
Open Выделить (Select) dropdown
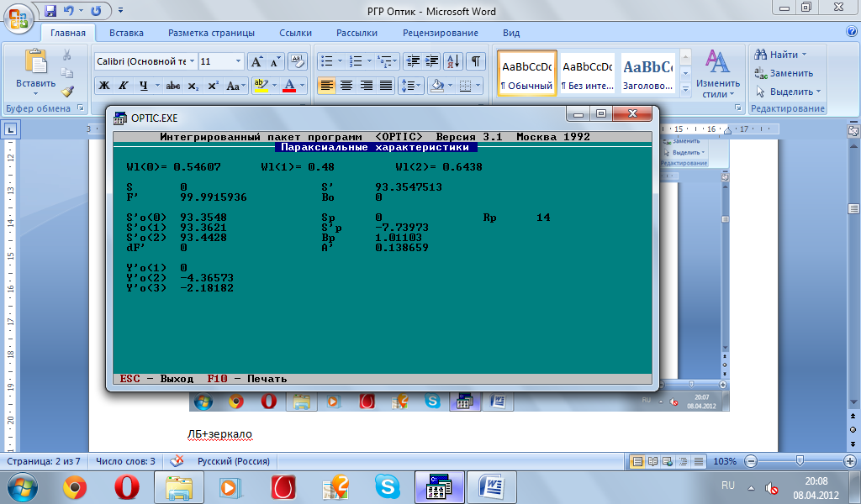tap(789, 92)
